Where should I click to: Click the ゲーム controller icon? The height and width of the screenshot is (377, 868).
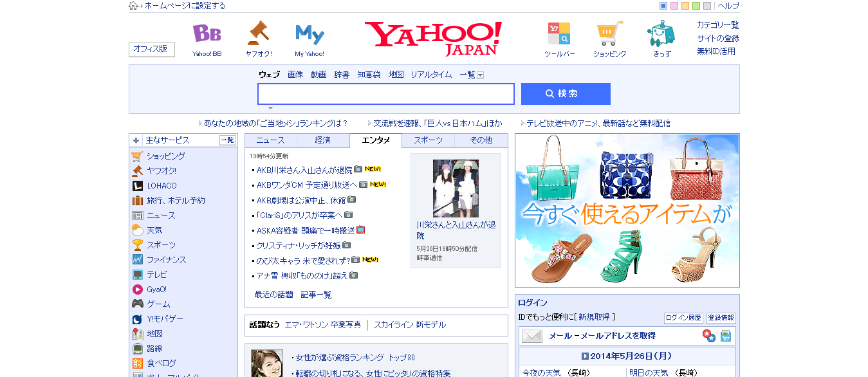137,304
